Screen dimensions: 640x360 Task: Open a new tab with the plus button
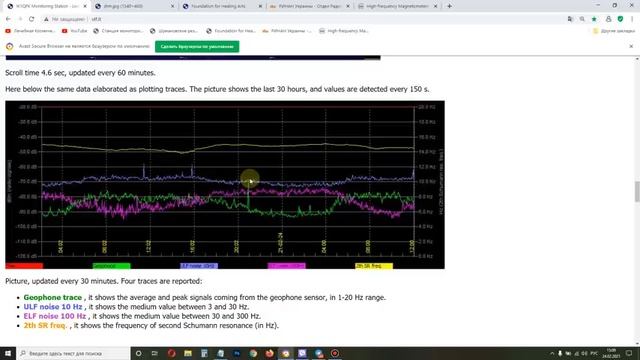click(x=449, y=6)
